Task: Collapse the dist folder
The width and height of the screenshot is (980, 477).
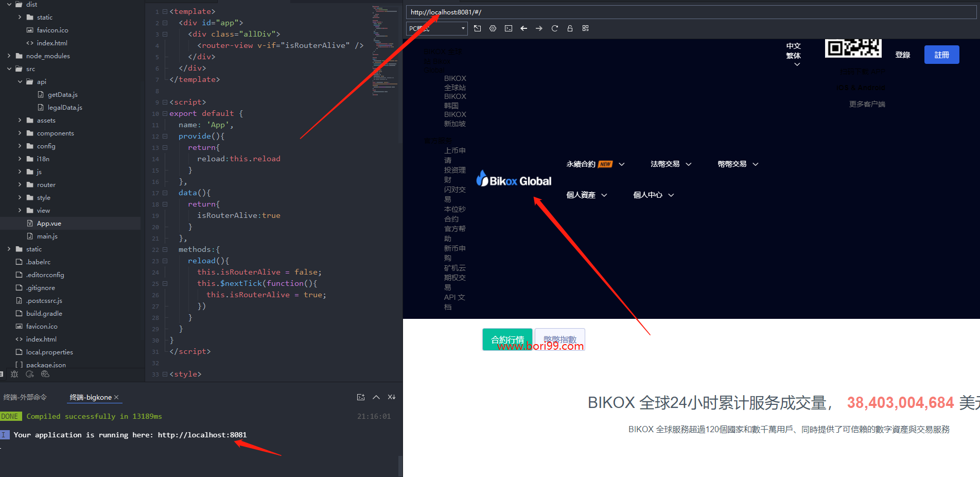Action: (9, 5)
